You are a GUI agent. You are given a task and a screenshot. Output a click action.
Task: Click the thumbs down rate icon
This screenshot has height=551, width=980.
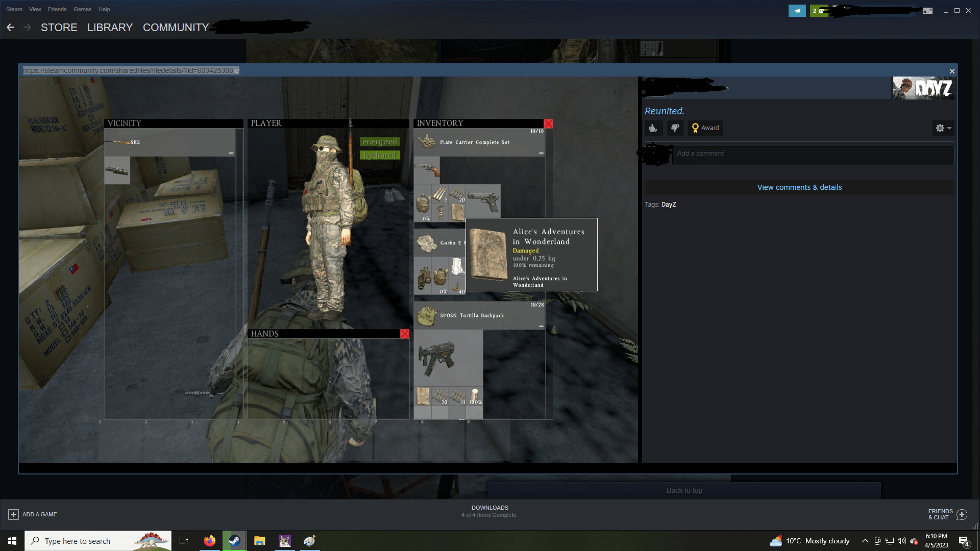[x=675, y=128]
